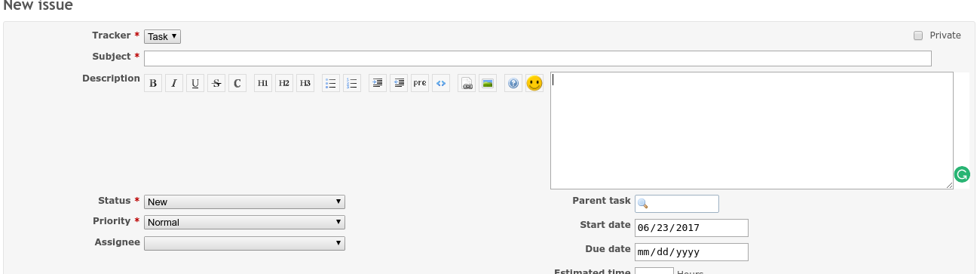
Task: Enable the Private checkbox
Action: tap(918, 35)
